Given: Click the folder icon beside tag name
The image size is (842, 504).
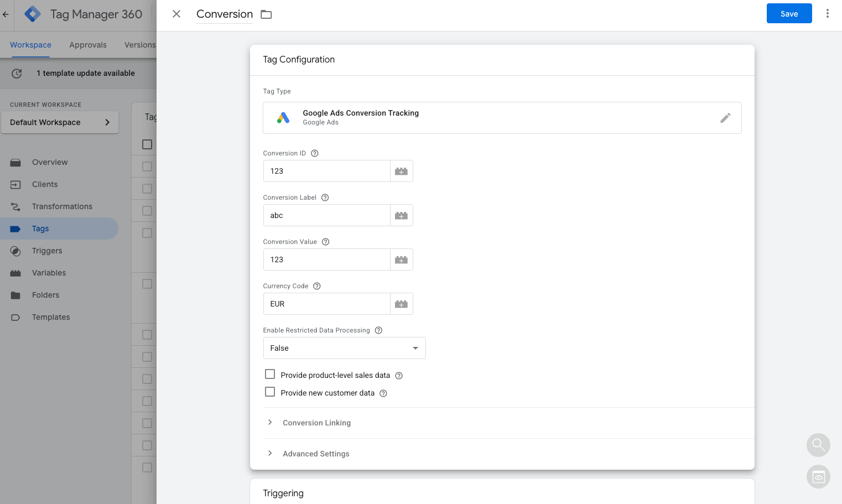Looking at the screenshot, I should click(266, 14).
